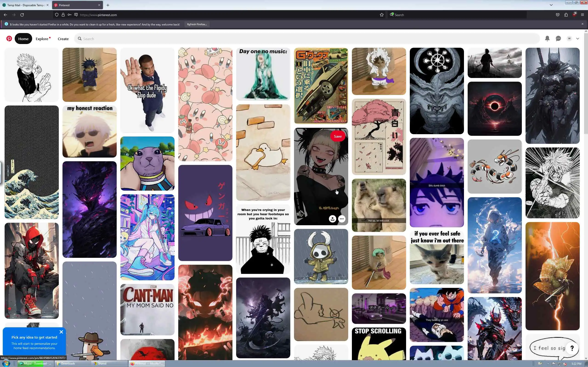588x367 pixels.
Task: Reload the page in Firefox
Action: click(22, 15)
